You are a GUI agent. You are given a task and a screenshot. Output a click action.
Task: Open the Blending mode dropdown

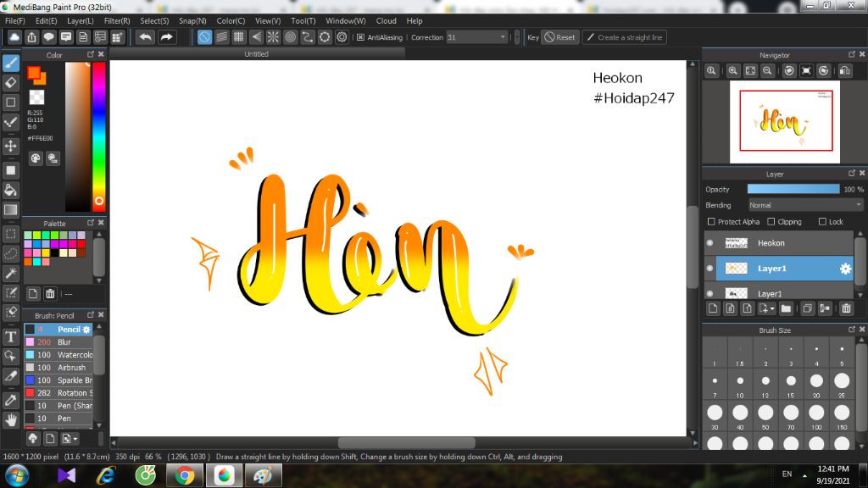[x=805, y=205]
